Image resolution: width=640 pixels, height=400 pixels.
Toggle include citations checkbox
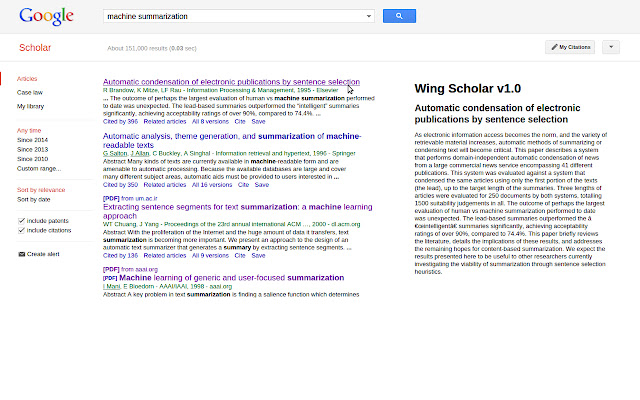click(x=22, y=231)
